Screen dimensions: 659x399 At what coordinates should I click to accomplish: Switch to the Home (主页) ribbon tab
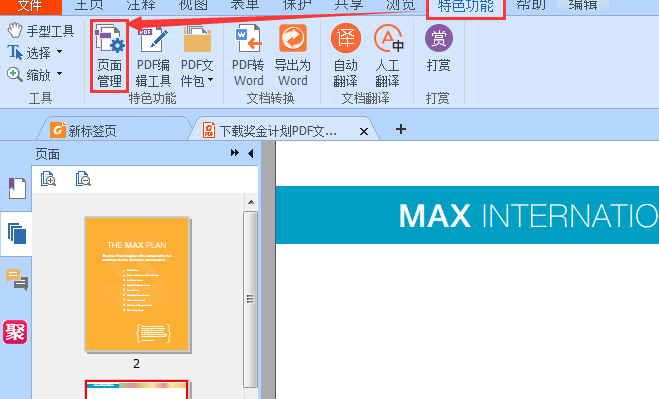tap(89, 5)
